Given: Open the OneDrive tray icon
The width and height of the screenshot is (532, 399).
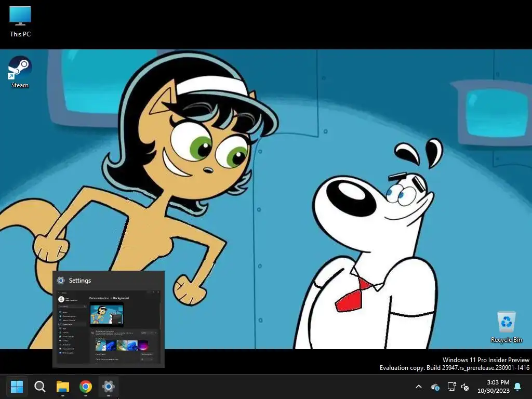Looking at the screenshot, I should pyautogui.click(x=435, y=387).
